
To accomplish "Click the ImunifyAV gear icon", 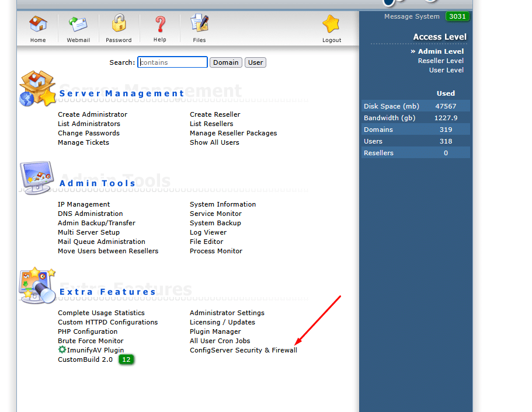I will pyautogui.click(x=62, y=350).
